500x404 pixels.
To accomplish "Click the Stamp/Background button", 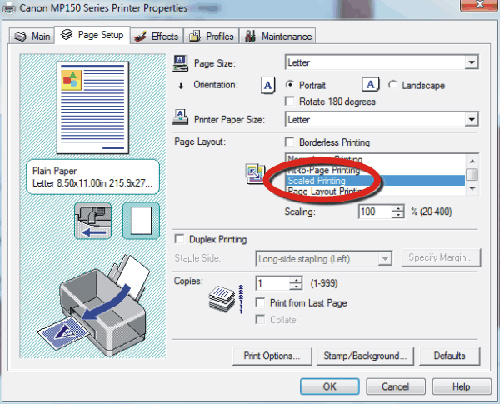I will tap(365, 356).
